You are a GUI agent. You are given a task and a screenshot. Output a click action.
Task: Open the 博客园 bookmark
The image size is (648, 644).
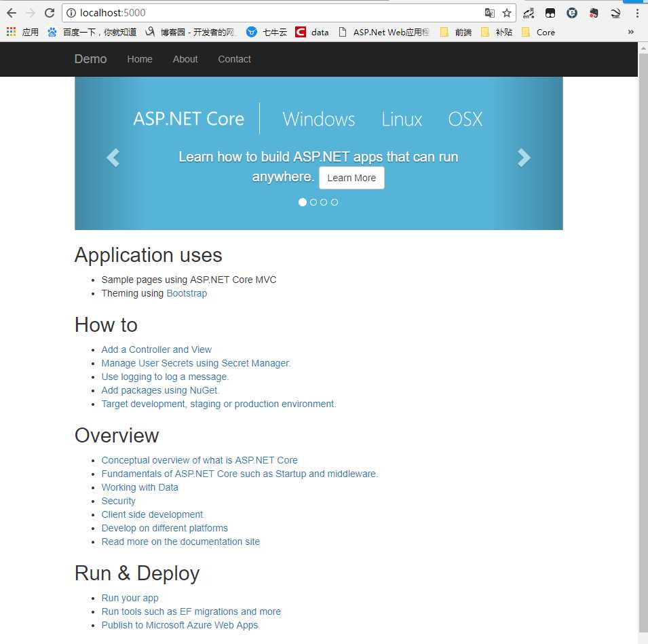(191, 32)
